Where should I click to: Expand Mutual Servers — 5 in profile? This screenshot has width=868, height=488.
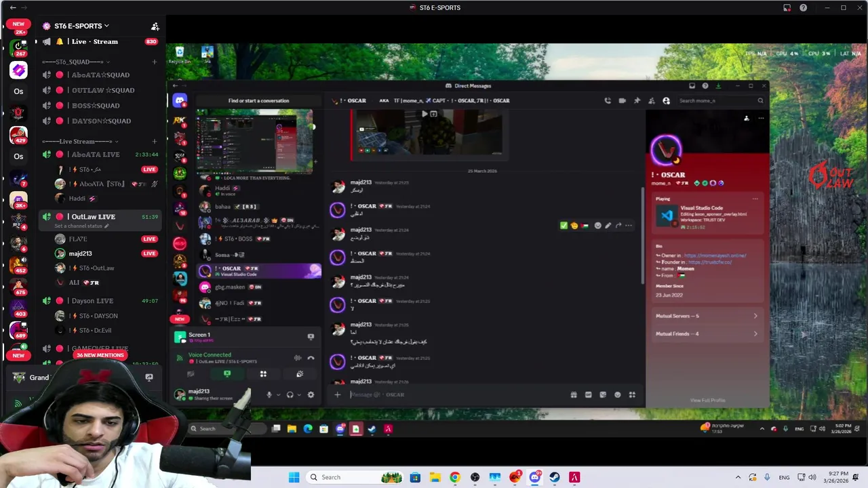(x=706, y=316)
